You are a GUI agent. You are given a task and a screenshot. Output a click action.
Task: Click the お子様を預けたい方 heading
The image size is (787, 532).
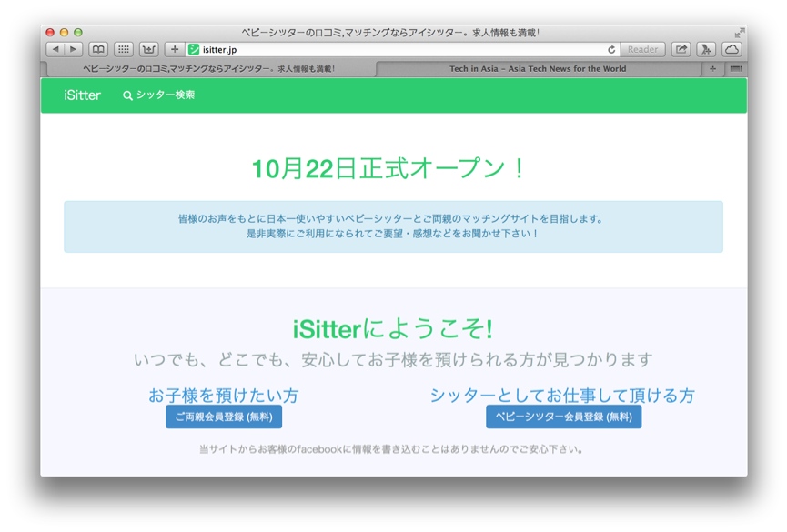[x=224, y=395]
